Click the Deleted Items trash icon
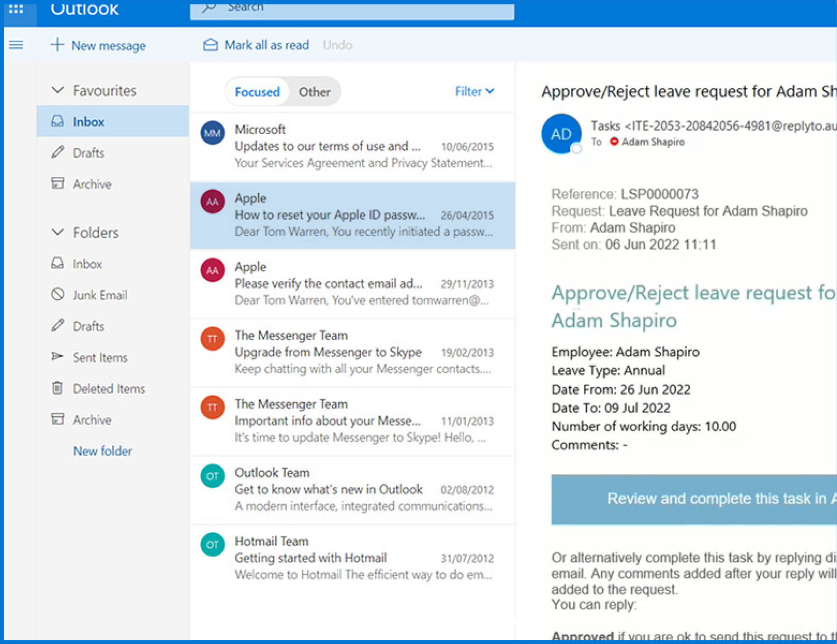This screenshot has height=644, width=837. point(58,388)
